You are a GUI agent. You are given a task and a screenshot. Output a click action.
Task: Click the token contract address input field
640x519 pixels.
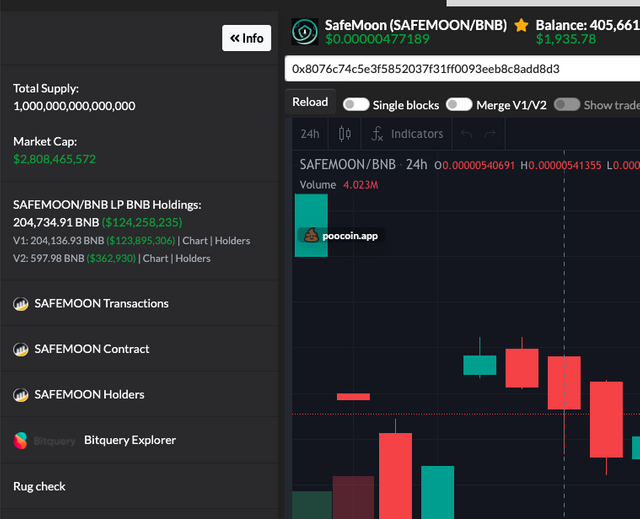point(462,69)
